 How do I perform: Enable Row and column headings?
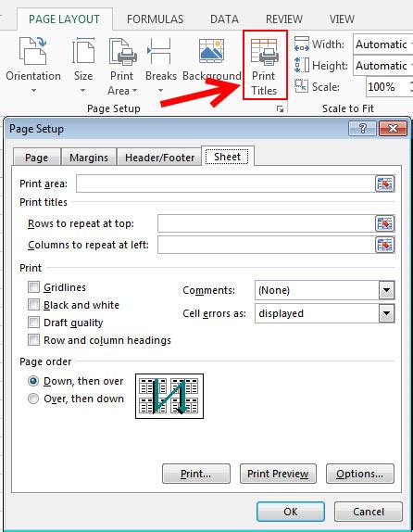pyautogui.click(x=33, y=339)
